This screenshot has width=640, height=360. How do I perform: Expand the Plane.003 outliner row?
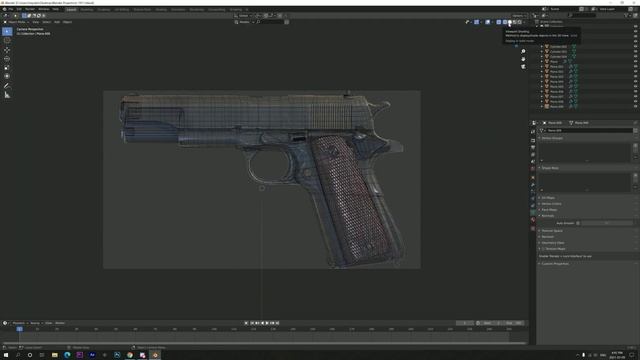point(542,77)
